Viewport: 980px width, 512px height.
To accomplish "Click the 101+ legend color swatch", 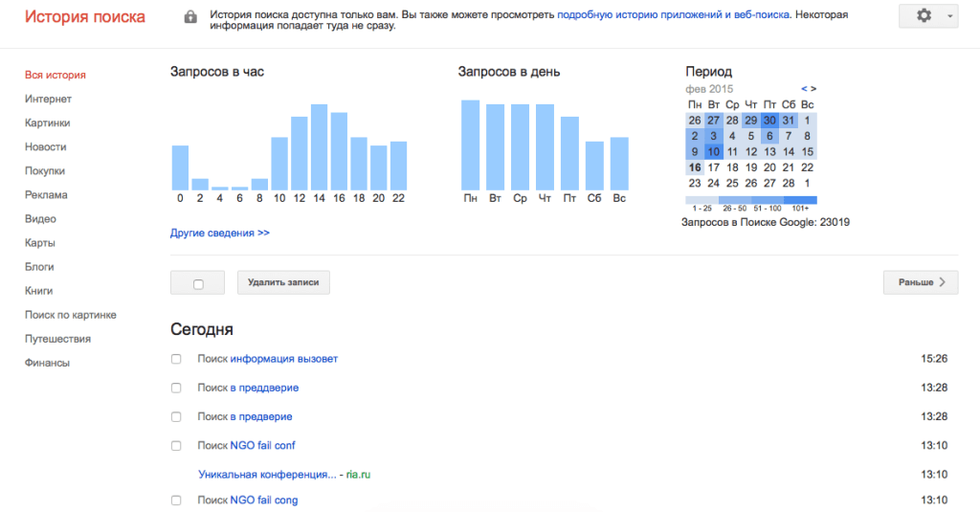I will [801, 201].
